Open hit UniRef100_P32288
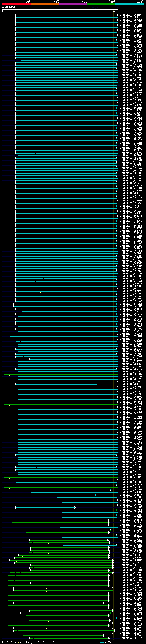This screenshot has height=644, width=146. pos(131,573)
